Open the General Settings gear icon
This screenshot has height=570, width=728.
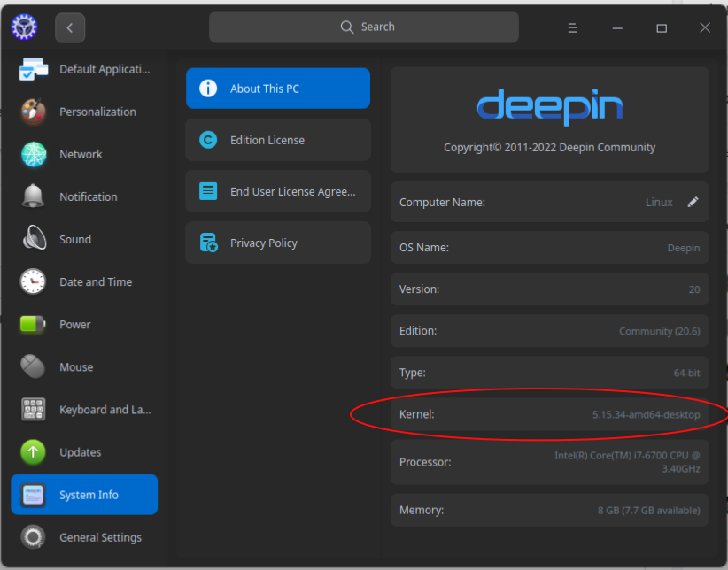click(x=33, y=537)
